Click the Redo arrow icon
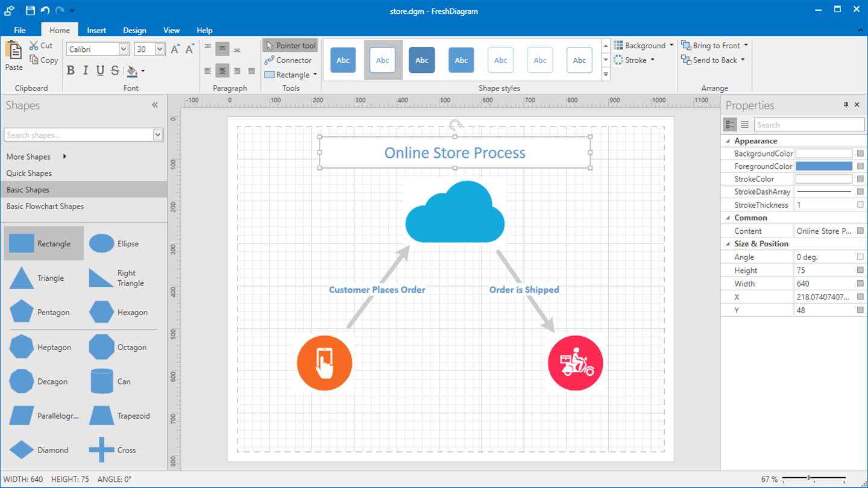 [x=60, y=10]
